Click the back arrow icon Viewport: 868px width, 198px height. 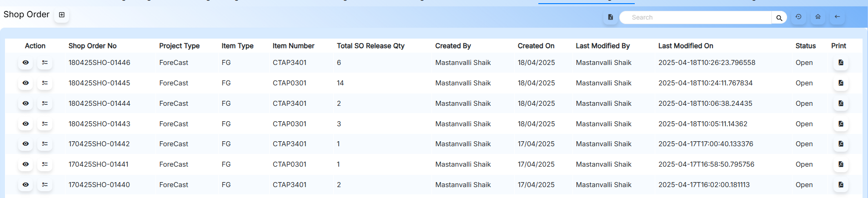click(x=837, y=17)
